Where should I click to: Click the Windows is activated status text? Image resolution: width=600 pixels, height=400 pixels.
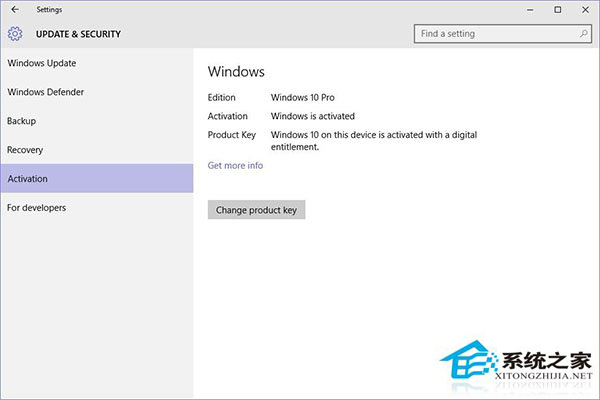pos(313,116)
